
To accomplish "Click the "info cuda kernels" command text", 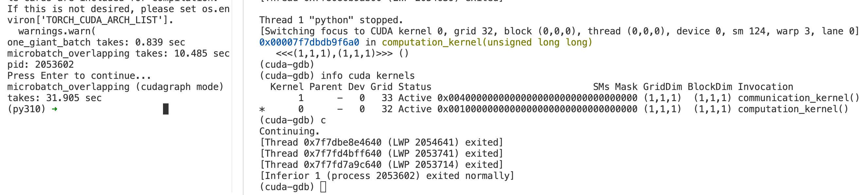I will pos(368,76).
